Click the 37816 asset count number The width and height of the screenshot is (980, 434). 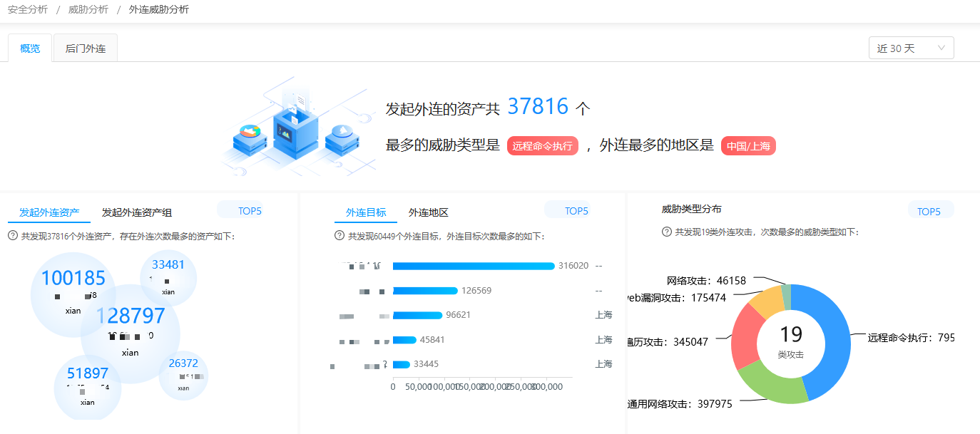click(538, 107)
